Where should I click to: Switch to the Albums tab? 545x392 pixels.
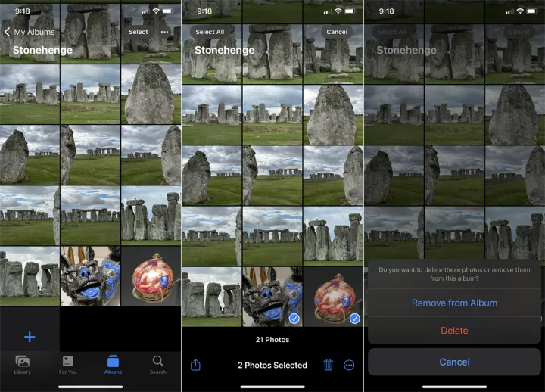pyautogui.click(x=113, y=365)
